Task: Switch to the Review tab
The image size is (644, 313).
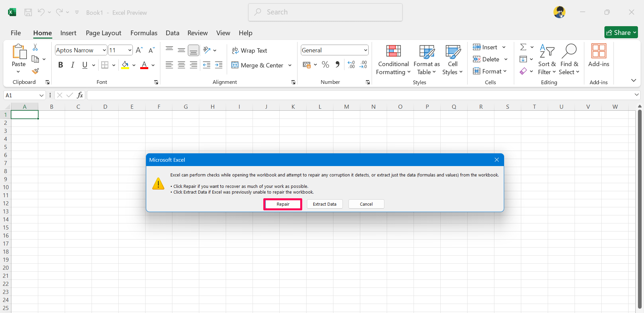Action: [198, 33]
